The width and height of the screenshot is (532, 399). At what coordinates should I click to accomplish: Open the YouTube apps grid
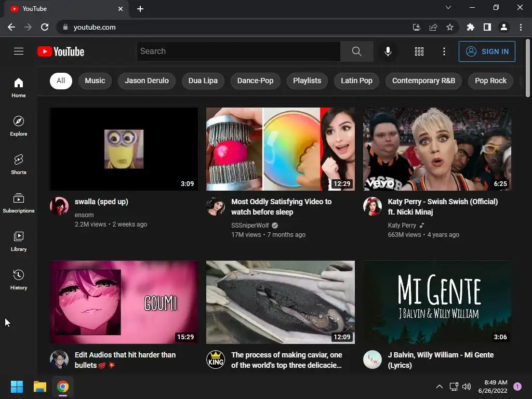click(x=419, y=51)
